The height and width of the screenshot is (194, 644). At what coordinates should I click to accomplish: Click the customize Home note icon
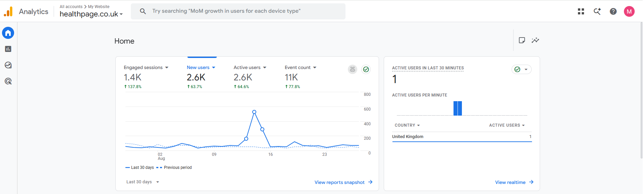(522, 40)
